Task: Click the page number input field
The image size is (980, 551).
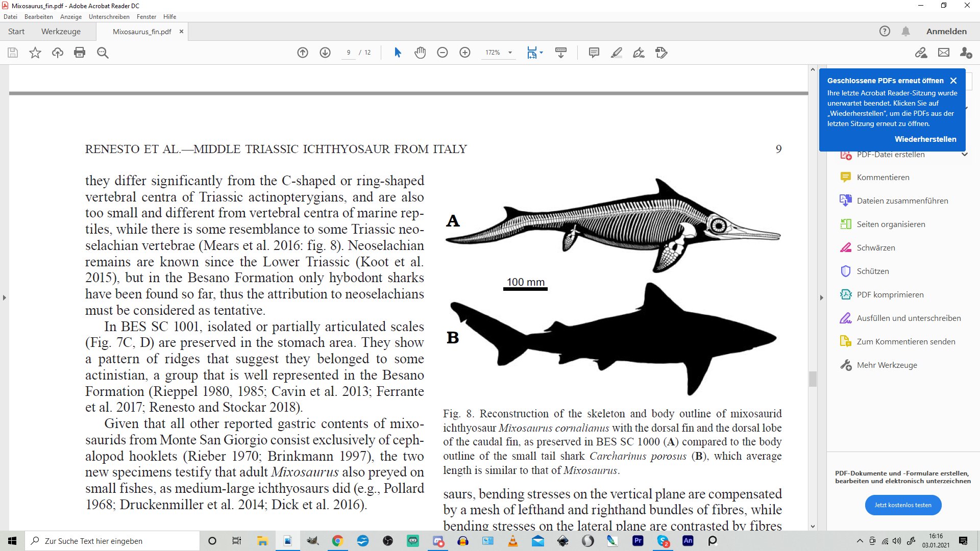Action: [x=349, y=53]
